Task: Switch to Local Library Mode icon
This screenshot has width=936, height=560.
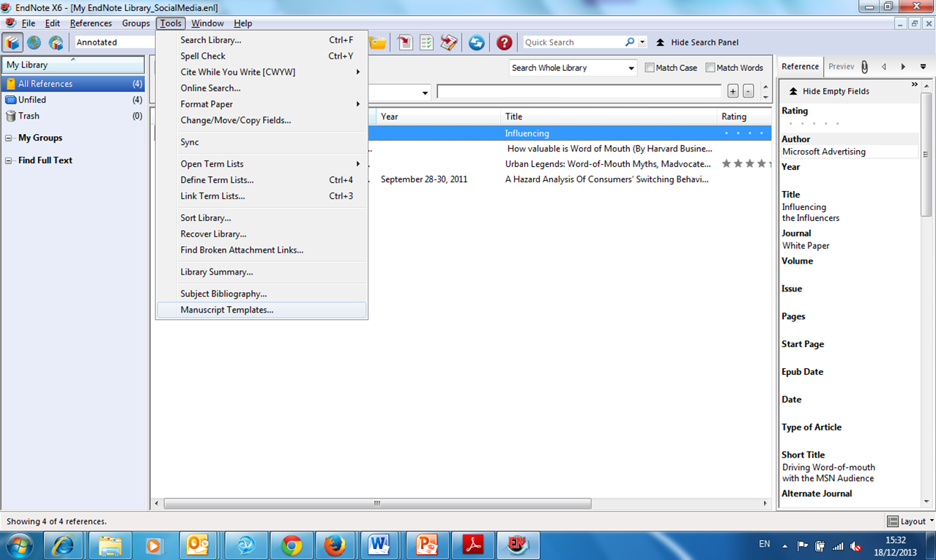Action: pos(12,42)
